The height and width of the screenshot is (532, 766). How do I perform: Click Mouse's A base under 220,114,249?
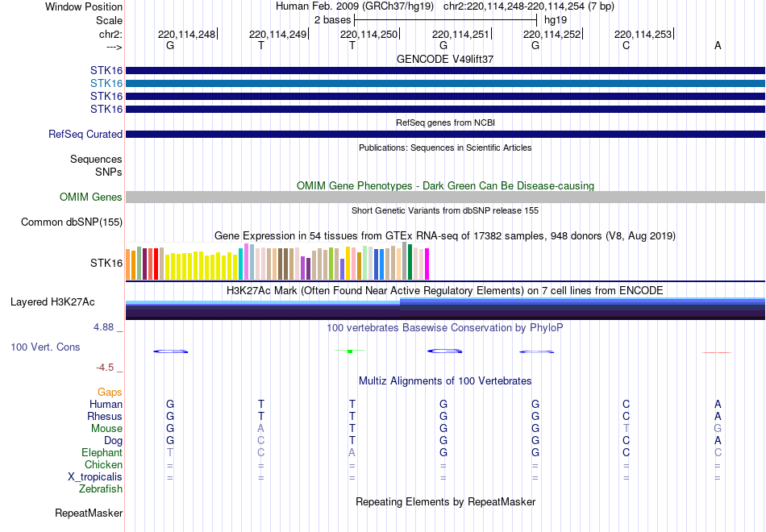[x=261, y=429]
